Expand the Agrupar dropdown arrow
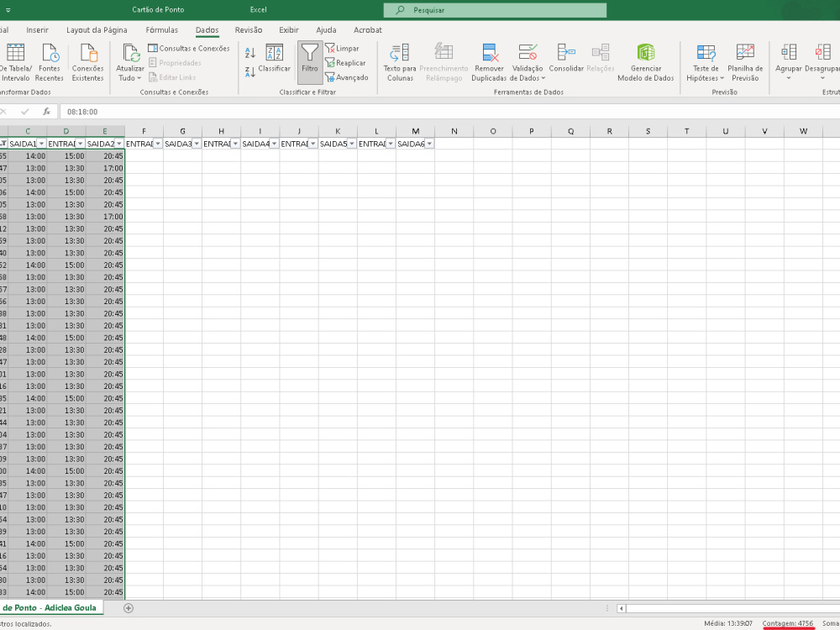The width and height of the screenshot is (840, 630). click(x=789, y=78)
